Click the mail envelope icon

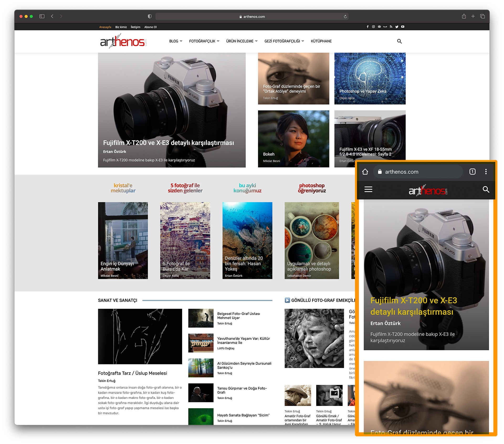click(379, 27)
